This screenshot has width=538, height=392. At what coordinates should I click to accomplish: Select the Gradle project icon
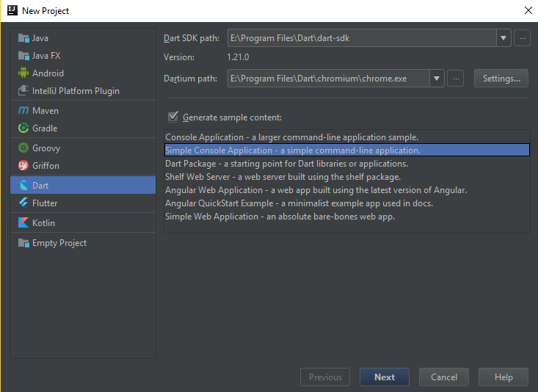pos(23,128)
